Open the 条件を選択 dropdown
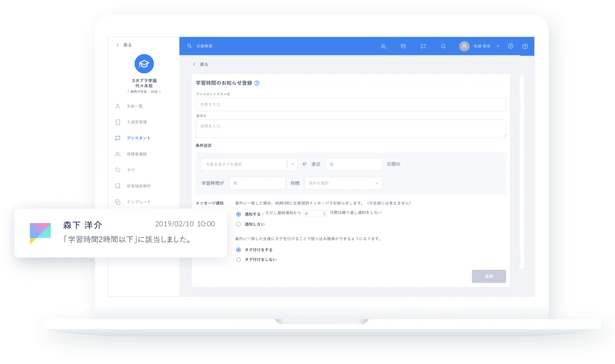This screenshot has height=364, width=615. coord(343,183)
